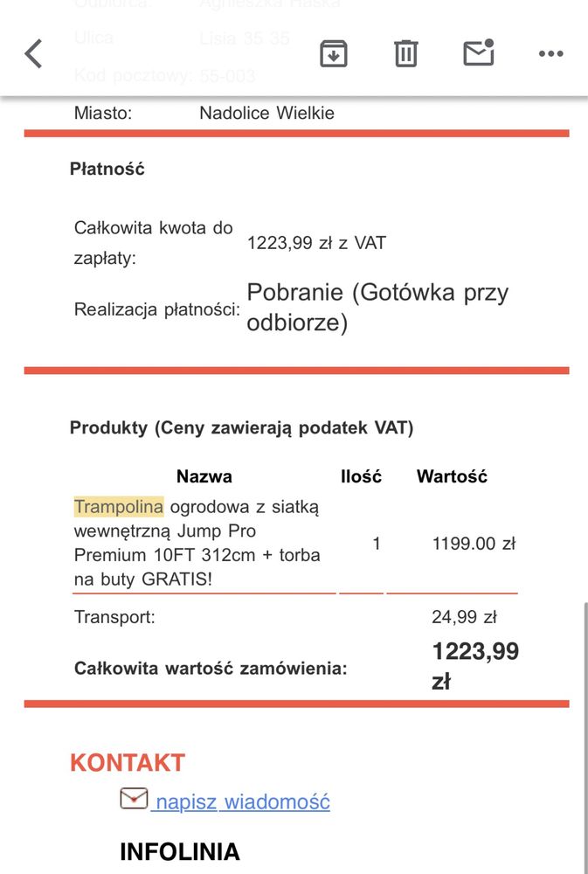
Task: Open the three-dot more options menu
Action: (x=550, y=53)
